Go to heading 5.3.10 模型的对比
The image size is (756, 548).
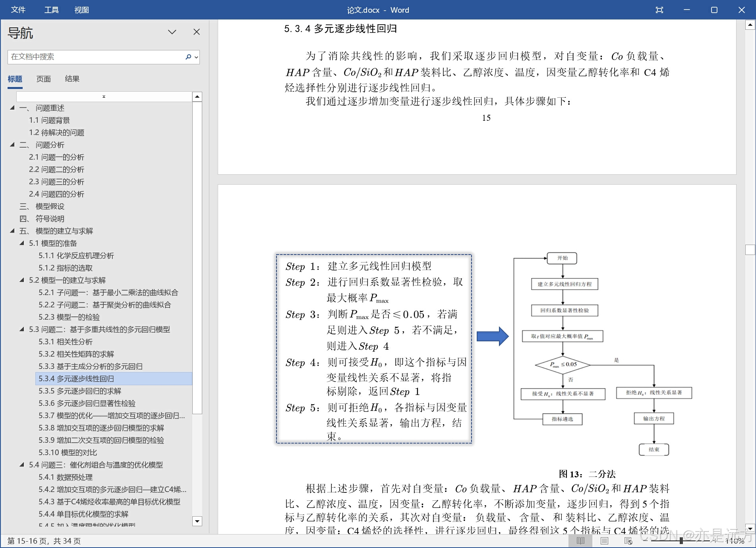click(x=68, y=452)
